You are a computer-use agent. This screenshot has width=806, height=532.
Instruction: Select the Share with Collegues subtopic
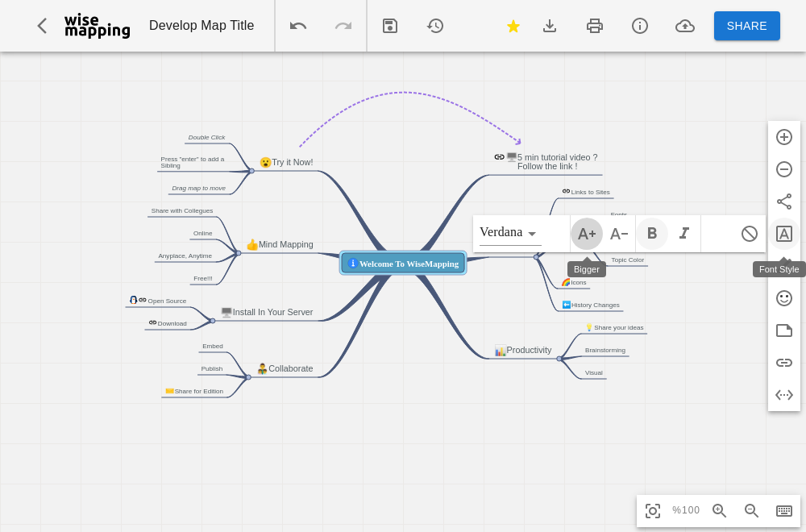click(182, 210)
